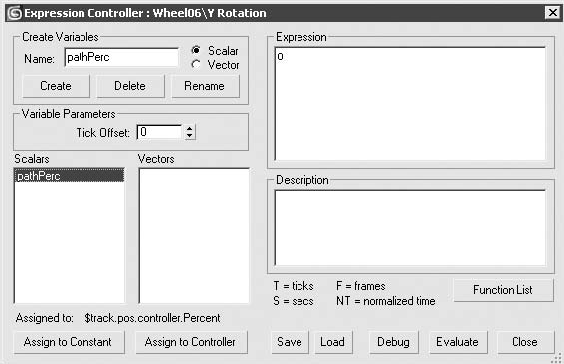Click inside the empty Vectors list

coord(194,236)
